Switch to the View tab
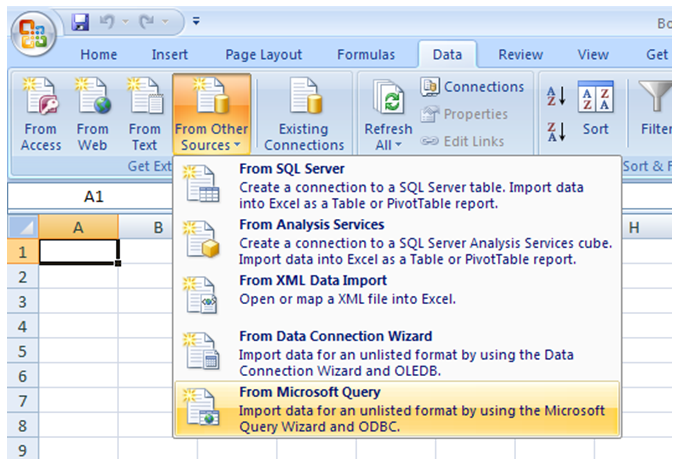 tap(593, 55)
